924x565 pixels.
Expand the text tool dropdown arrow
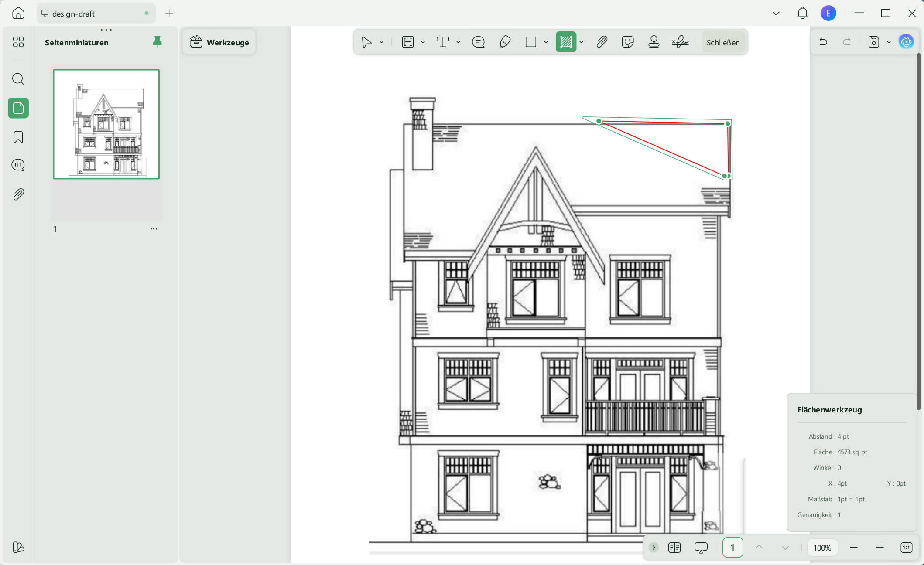(458, 42)
